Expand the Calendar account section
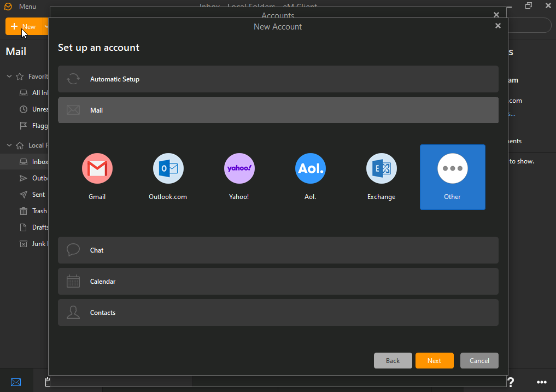 [x=278, y=282]
